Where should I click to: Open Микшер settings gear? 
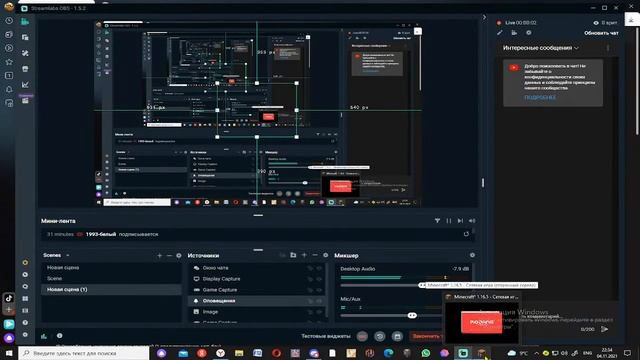coord(472,255)
